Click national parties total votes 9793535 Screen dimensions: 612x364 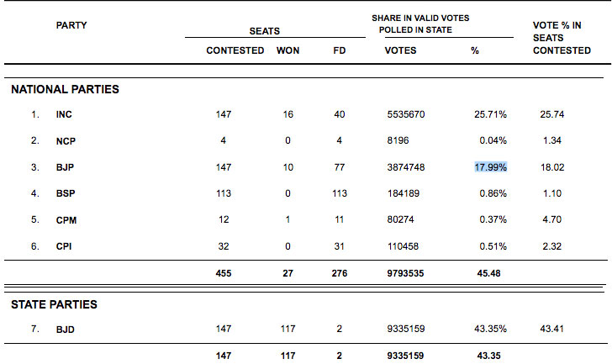pos(405,272)
